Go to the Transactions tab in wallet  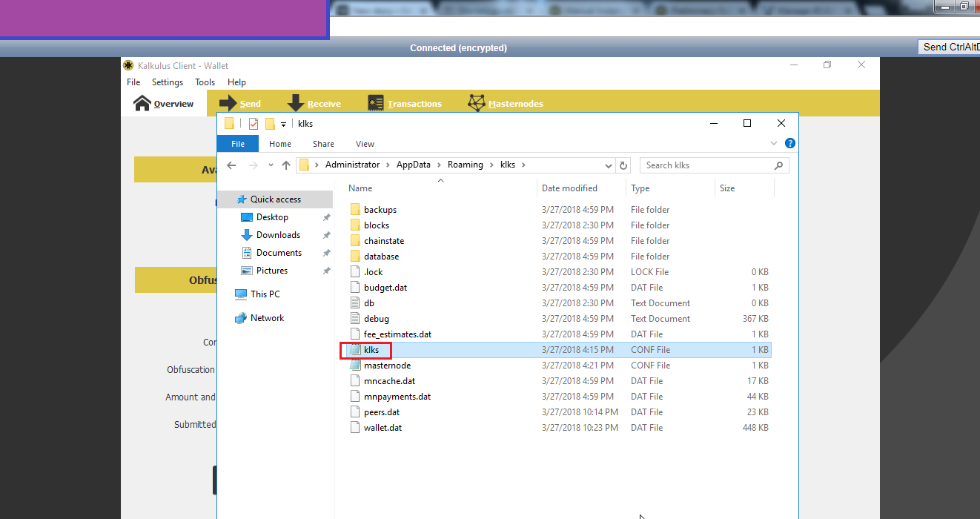(405, 104)
